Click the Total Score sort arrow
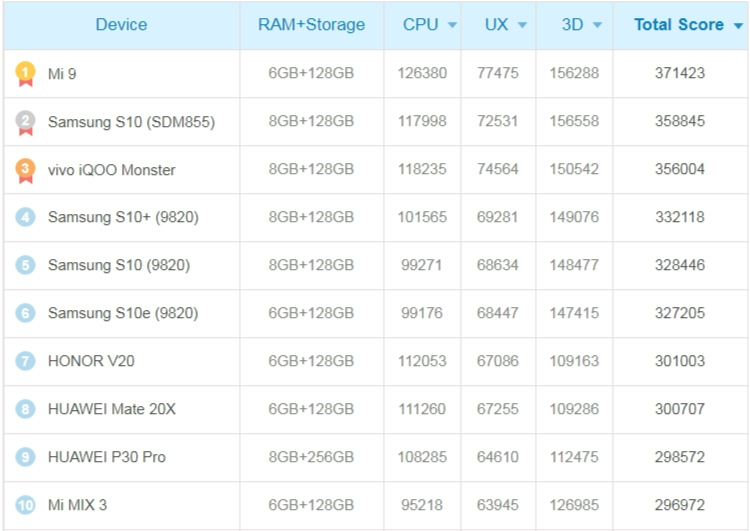 [x=738, y=26]
